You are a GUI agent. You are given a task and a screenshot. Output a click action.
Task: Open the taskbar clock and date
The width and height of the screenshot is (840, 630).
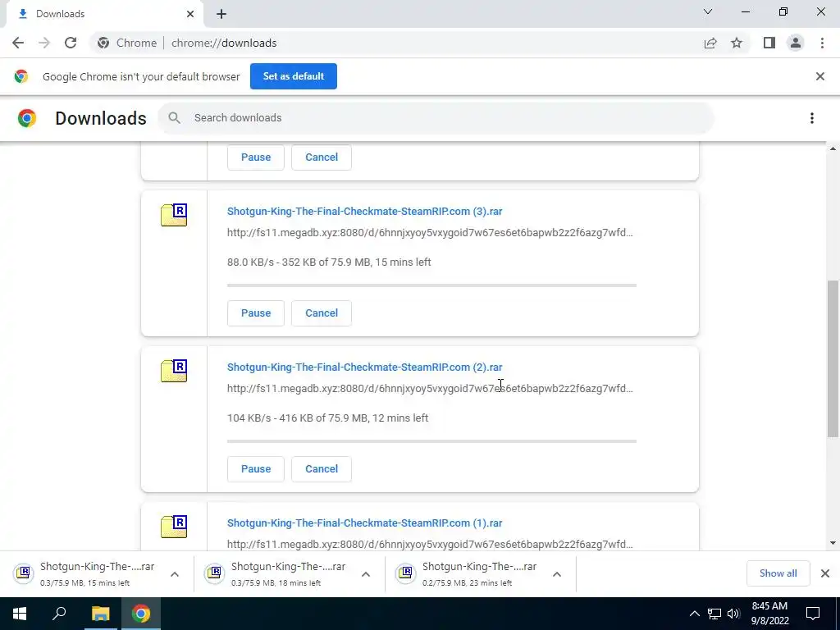click(769, 614)
